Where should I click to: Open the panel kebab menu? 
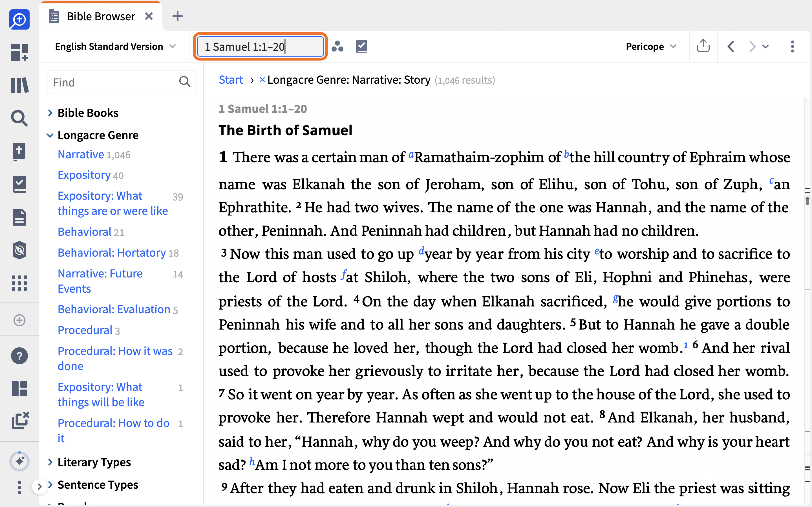coord(792,46)
